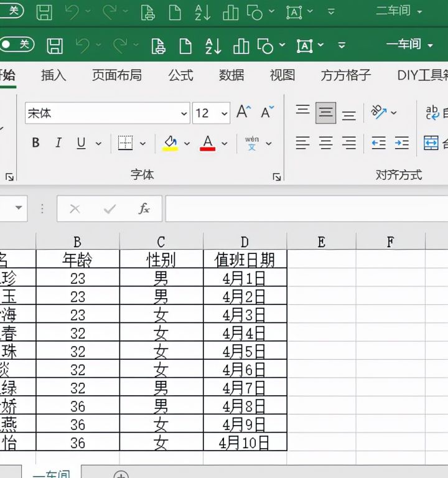Insert chart icon in 二车间 toolbar

point(231,12)
